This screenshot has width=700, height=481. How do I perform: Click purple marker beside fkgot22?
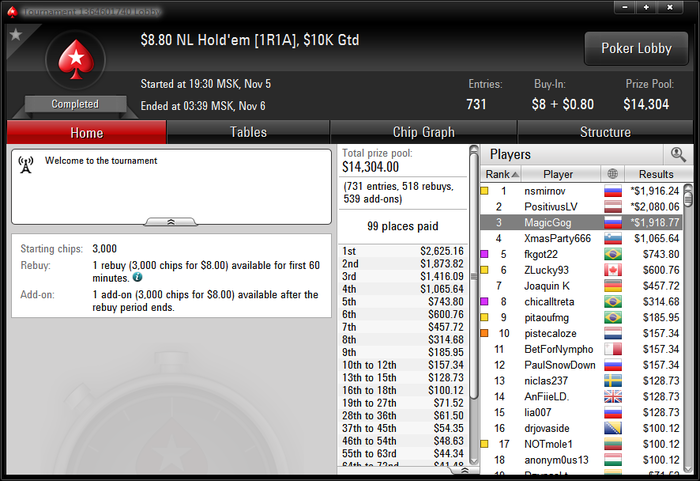tap(484, 254)
